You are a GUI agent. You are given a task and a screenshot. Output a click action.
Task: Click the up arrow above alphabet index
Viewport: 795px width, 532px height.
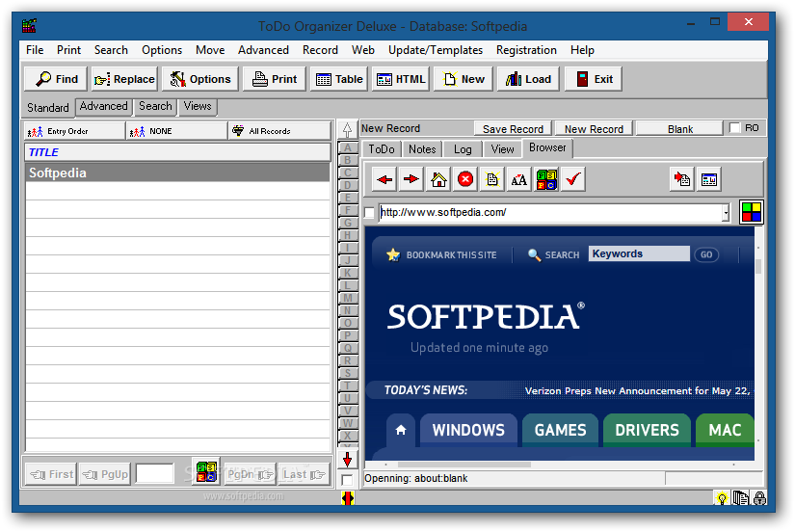(347, 130)
